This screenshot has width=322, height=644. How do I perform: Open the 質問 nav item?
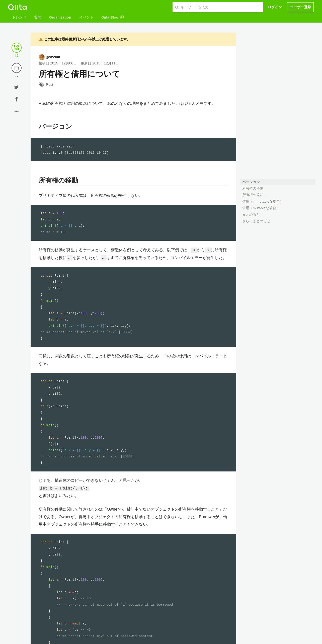coord(38,17)
